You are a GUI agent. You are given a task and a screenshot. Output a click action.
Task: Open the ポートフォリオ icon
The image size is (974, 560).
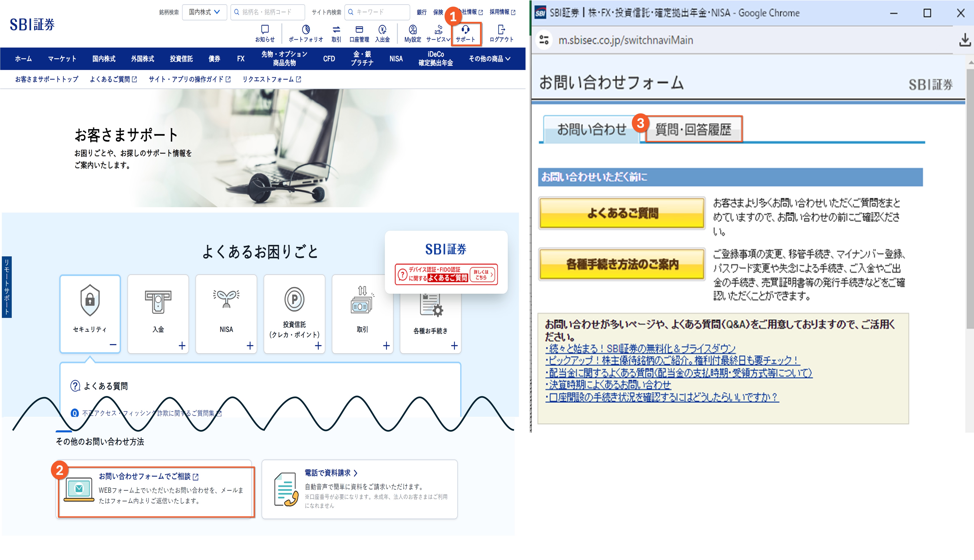click(306, 33)
